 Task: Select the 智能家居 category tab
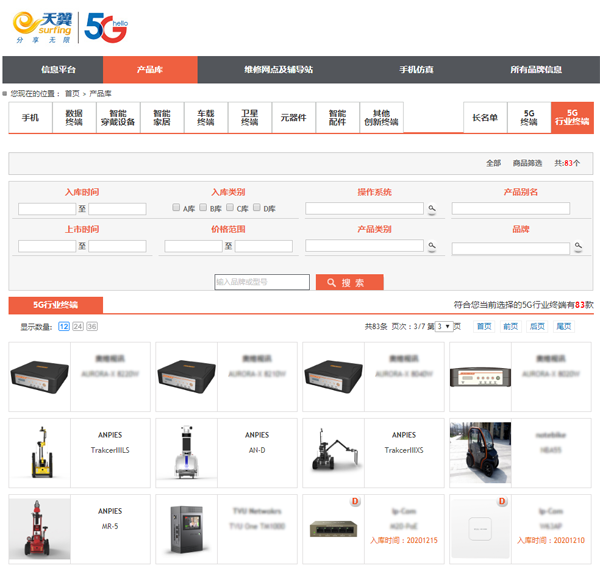162,118
